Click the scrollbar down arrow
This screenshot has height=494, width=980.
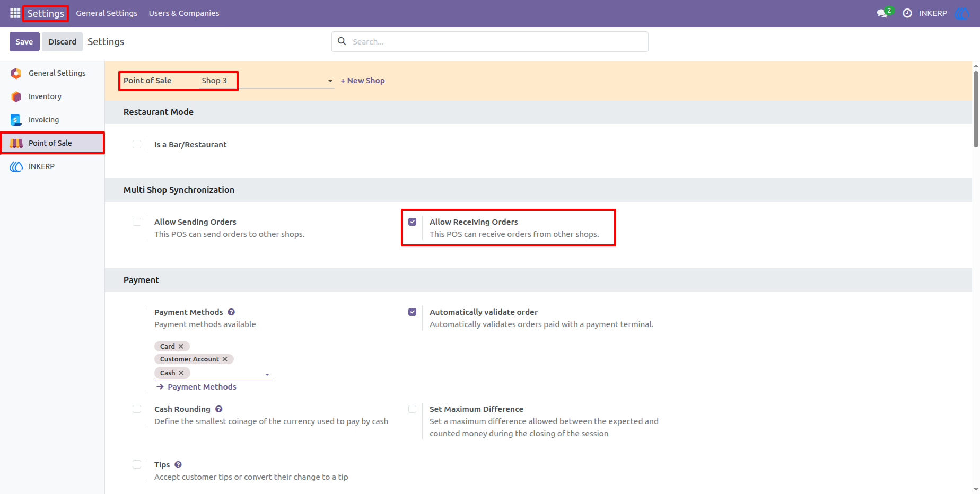(x=976, y=489)
